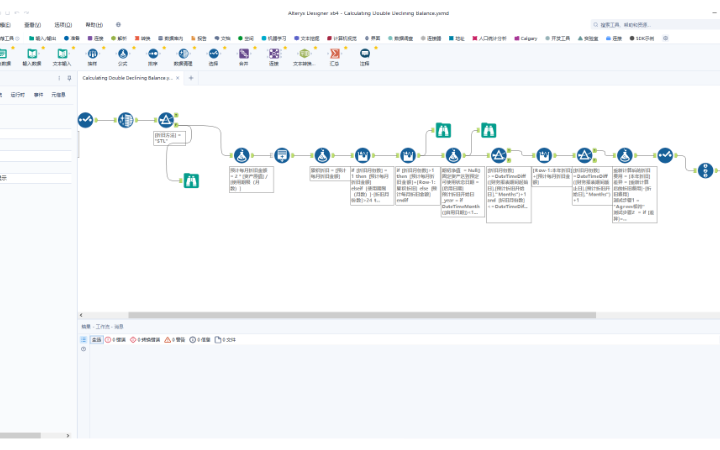Open the globe language icon in the menu bar
The width and height of the screenshot is (720, 450).
(118, 25)
